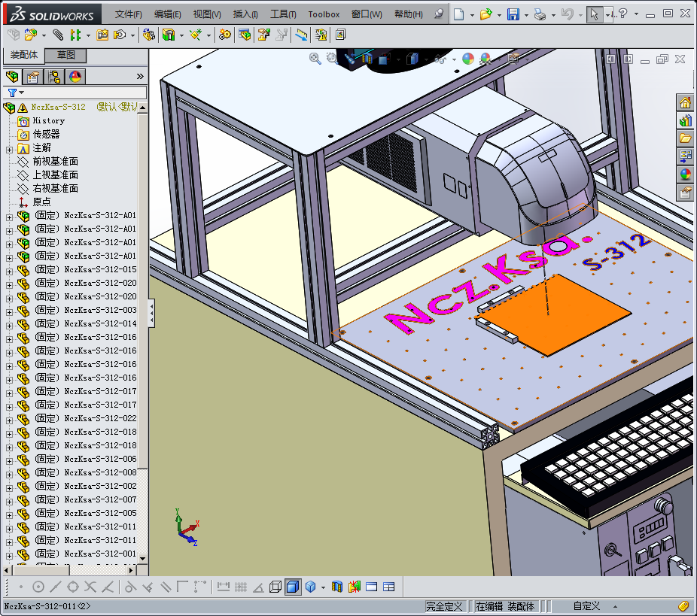Expand the NczKsa-S-312-022 component node
Viewport: 697px width, 616px height.
(x=9, y=420)
